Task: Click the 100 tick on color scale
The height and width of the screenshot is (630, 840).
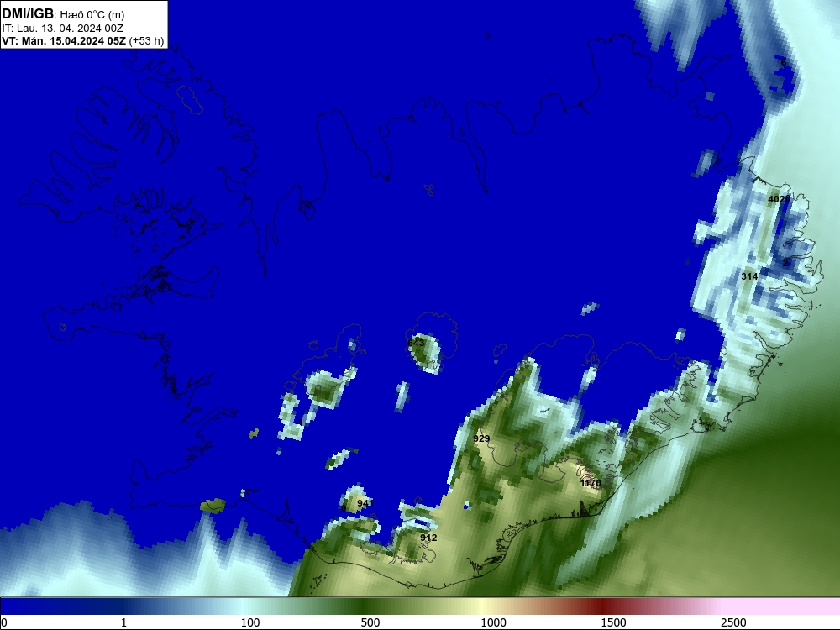Action: tap(250, 622)
